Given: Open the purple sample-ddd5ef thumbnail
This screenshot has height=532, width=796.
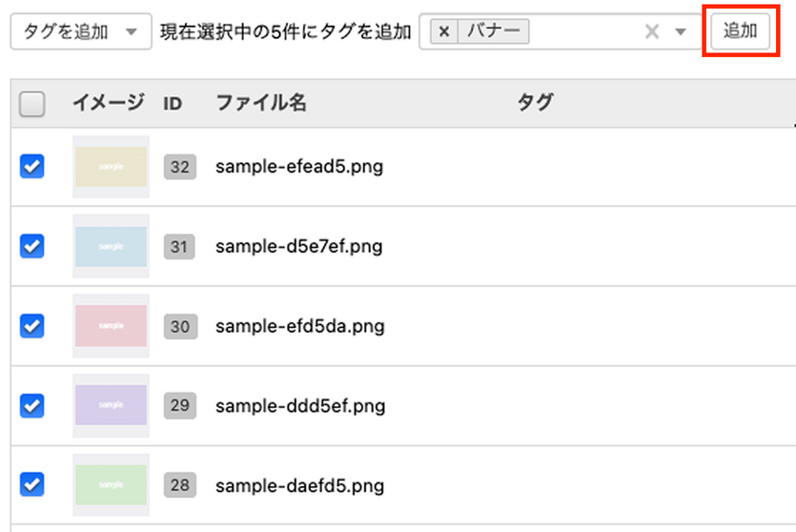Looking at the screenshot, I should (x=111, y=405).
